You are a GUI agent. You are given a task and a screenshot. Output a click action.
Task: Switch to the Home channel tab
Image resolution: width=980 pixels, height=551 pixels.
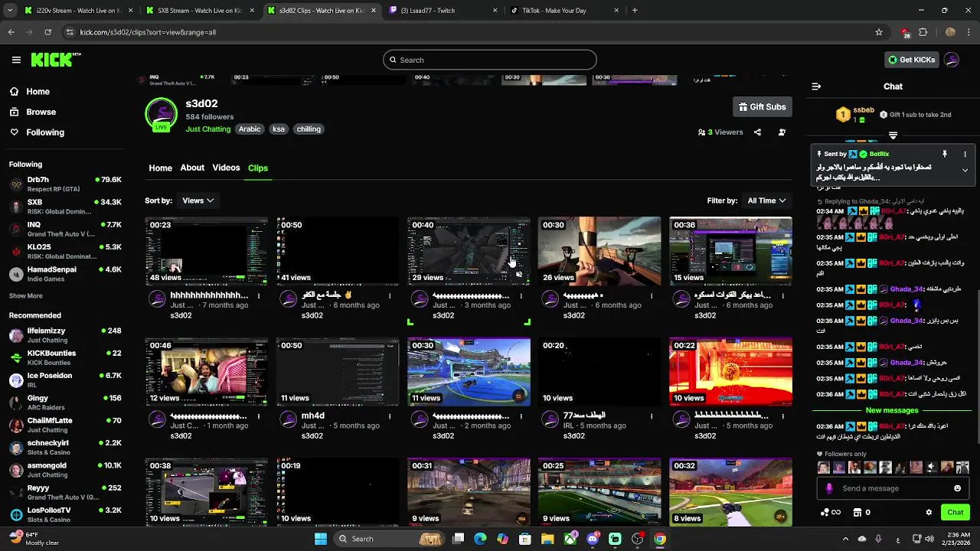click(x=160, y=168)
